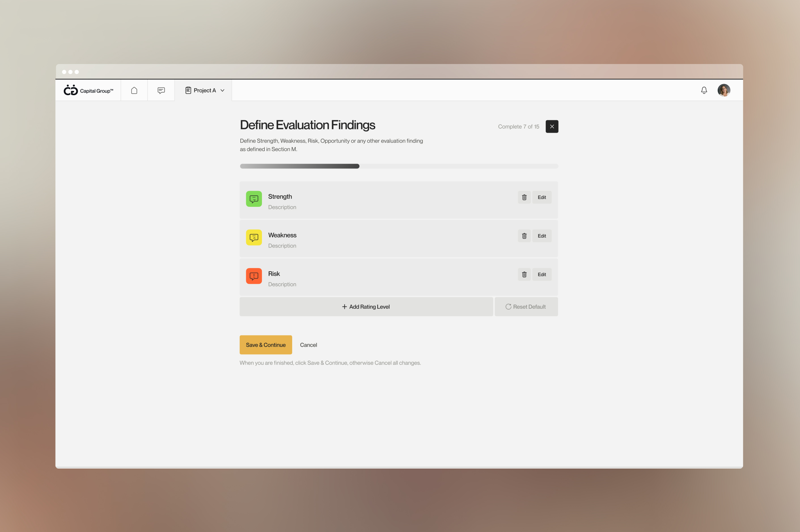
Task: Open the notifications bell
Action: click(x=704, y=90)
